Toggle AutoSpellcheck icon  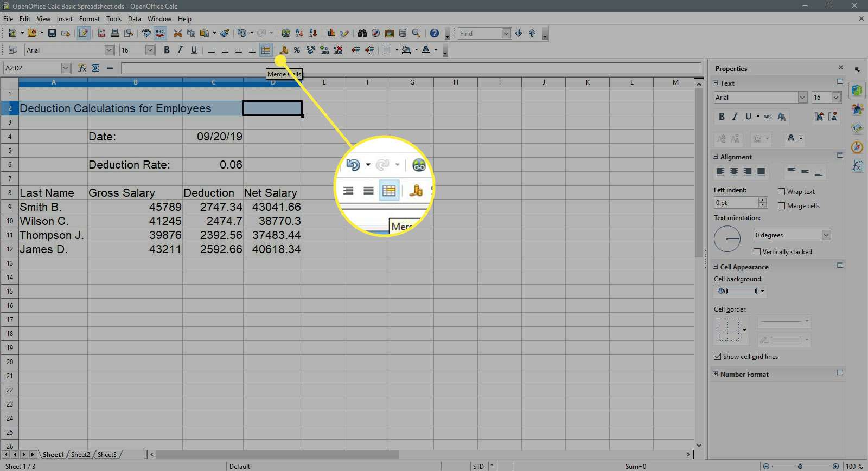tap(160, 33)
